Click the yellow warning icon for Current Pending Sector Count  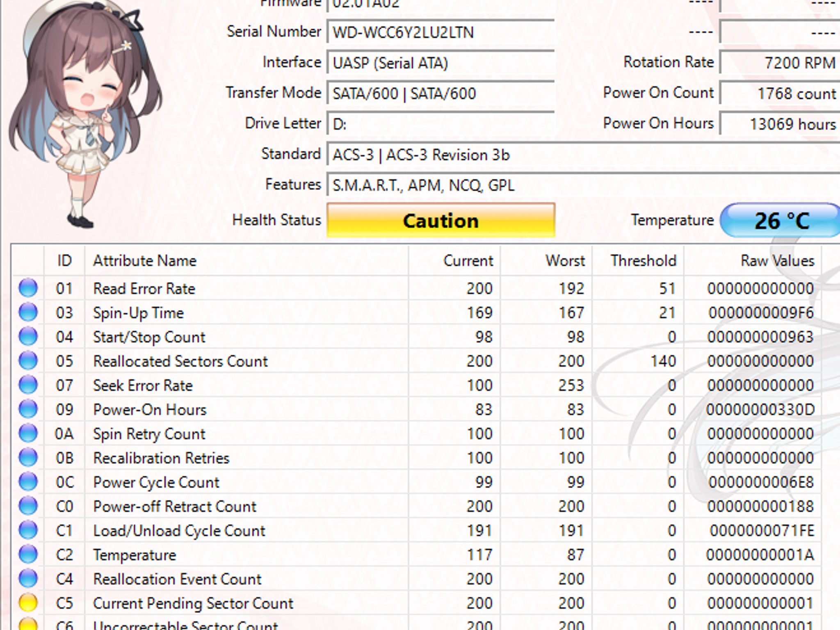click(x=28, y=603)
